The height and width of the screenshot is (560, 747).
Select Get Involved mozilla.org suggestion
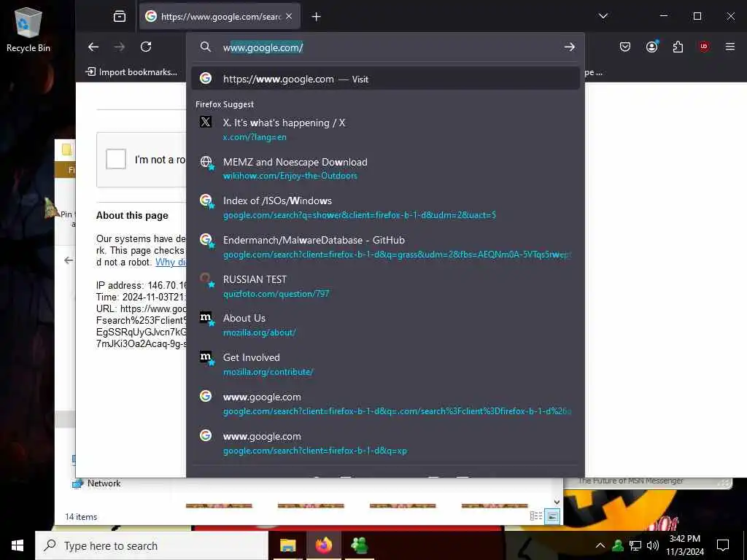pyautogui.click(x=385, y=365)
